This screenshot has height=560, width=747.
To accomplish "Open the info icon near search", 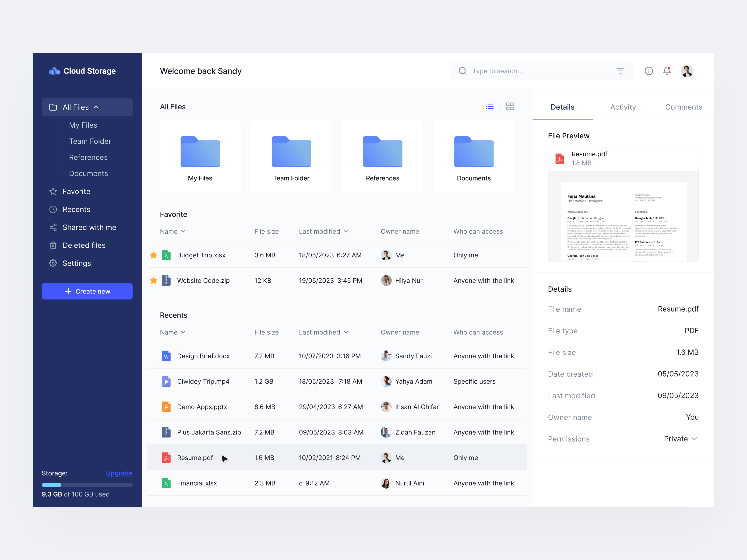I will (649, 71).
